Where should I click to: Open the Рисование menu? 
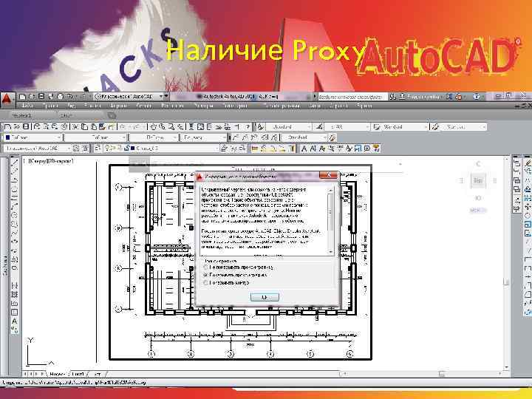click(x=173, y=106)
